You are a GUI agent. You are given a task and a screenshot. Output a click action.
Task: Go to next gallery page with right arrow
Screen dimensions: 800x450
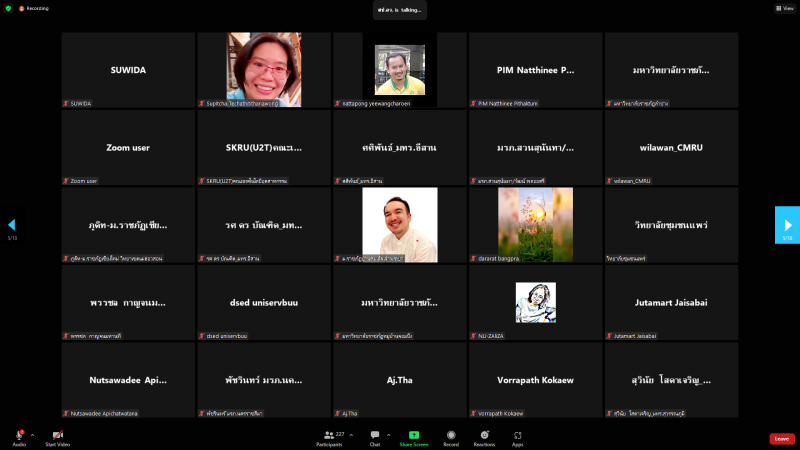(x=787, y=225)
